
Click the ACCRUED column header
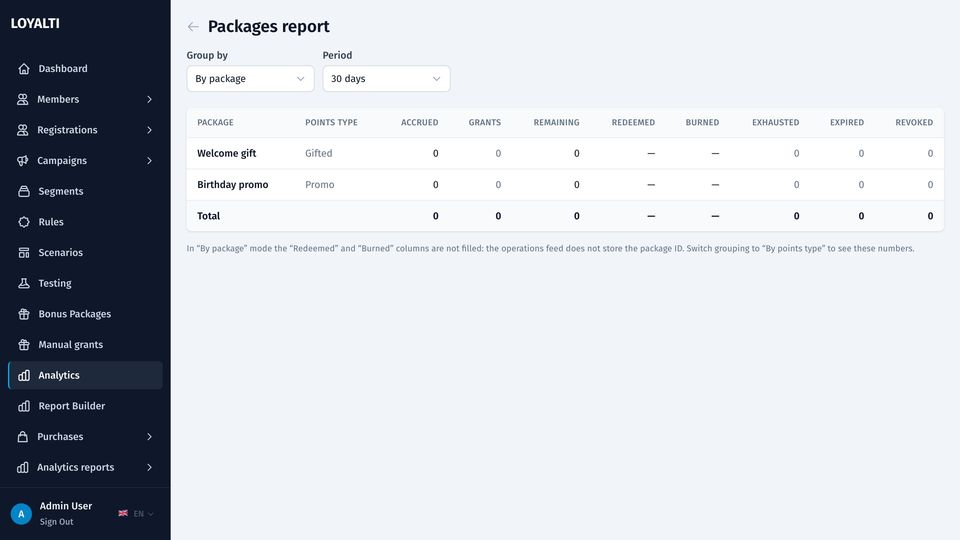pos(419,122)
